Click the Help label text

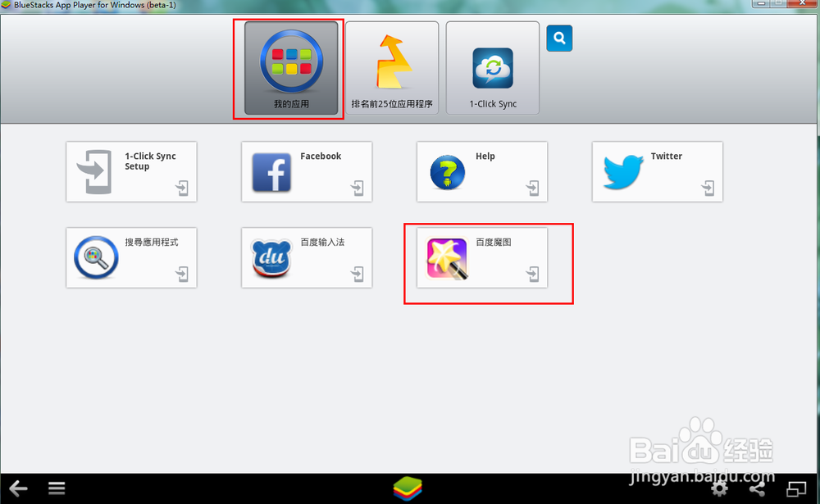pyautogui.click(x=485, y=156)
